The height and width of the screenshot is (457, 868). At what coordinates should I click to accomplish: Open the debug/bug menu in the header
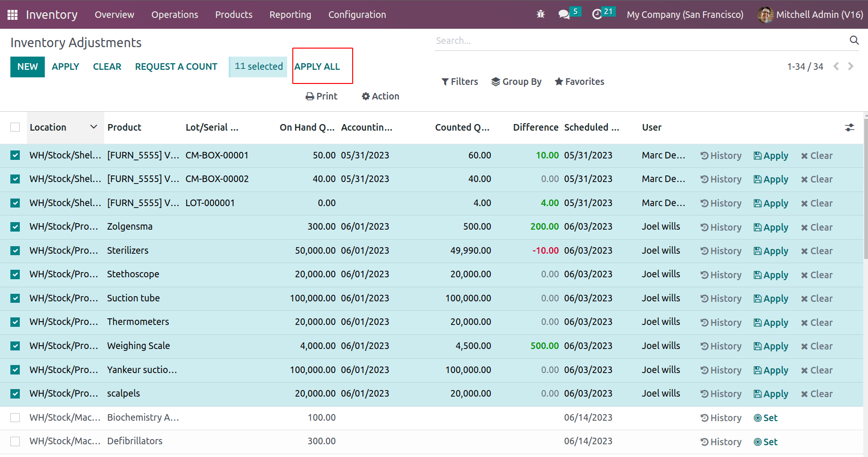(540, 14)
